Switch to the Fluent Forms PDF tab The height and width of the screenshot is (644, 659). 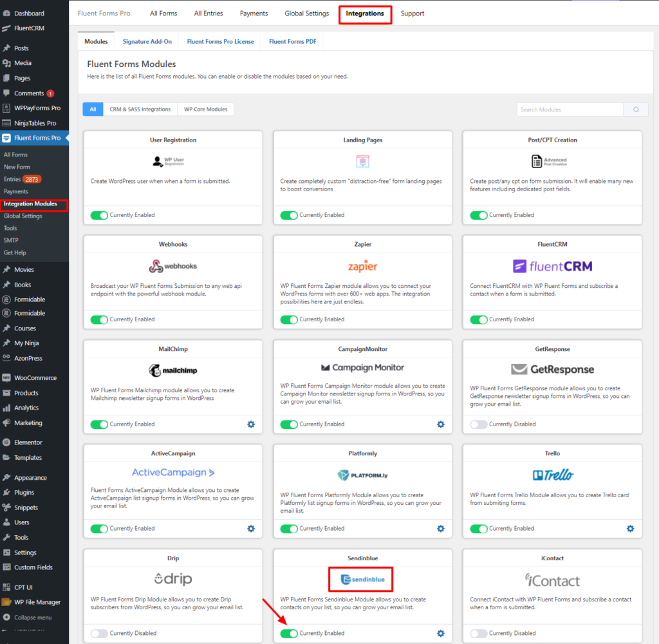point(293,41)
